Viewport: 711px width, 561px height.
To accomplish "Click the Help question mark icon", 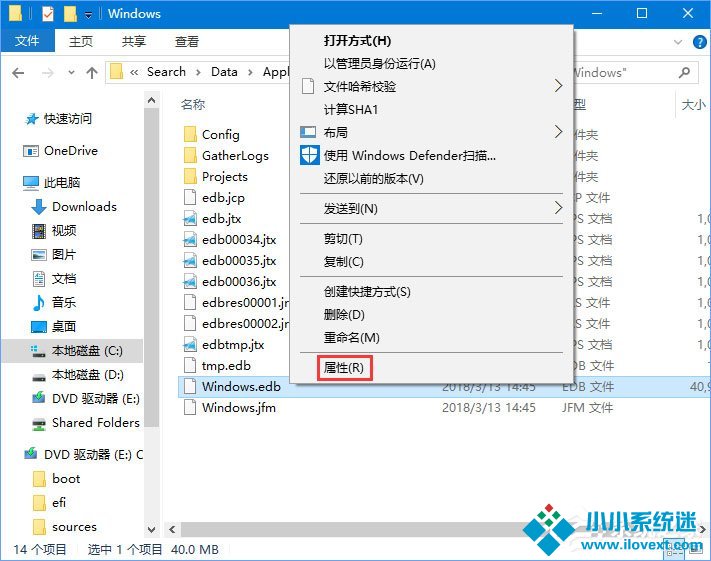I will point(700,42).
